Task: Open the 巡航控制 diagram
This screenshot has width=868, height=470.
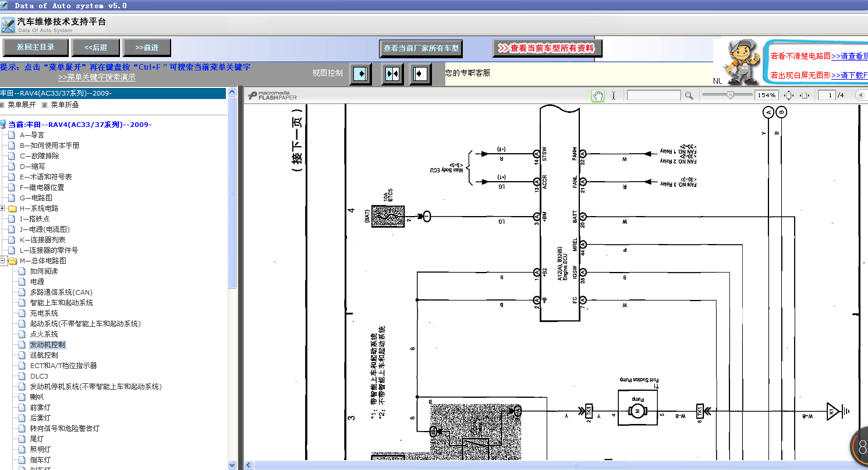Action: (x=44, y=355)
